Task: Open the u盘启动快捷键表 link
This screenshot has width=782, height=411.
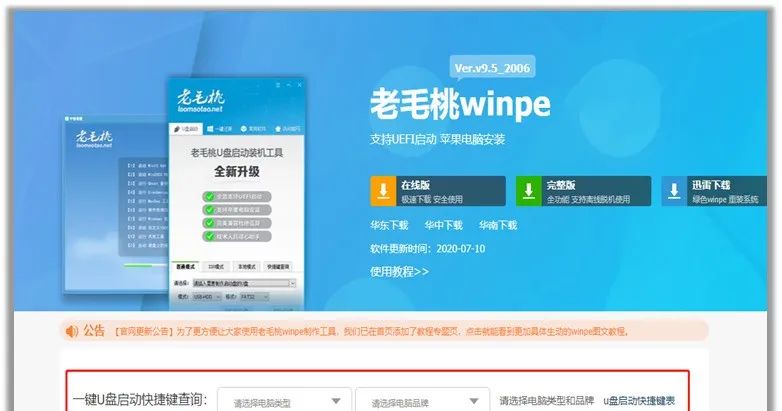Action: pyautogui.click(x=639, y=401)
